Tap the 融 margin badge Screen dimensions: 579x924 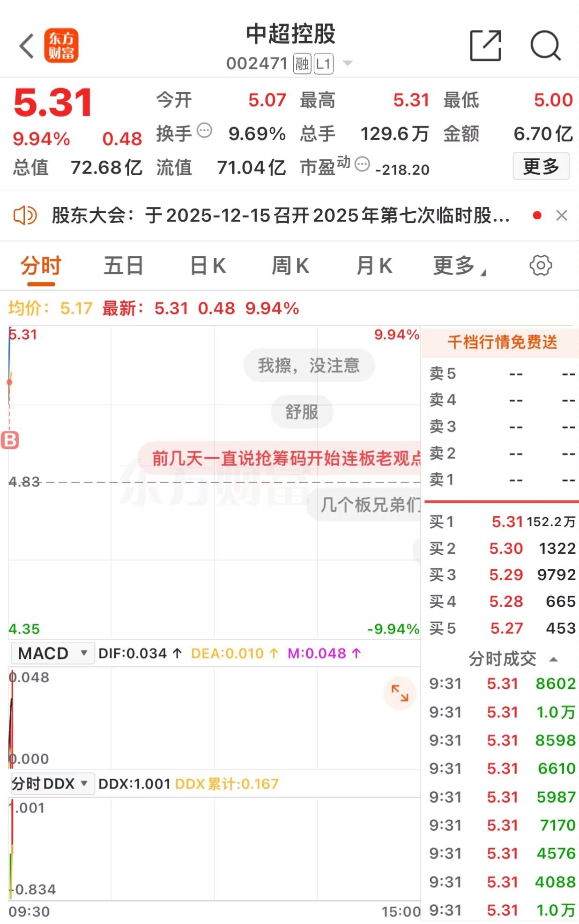point(302,64)
